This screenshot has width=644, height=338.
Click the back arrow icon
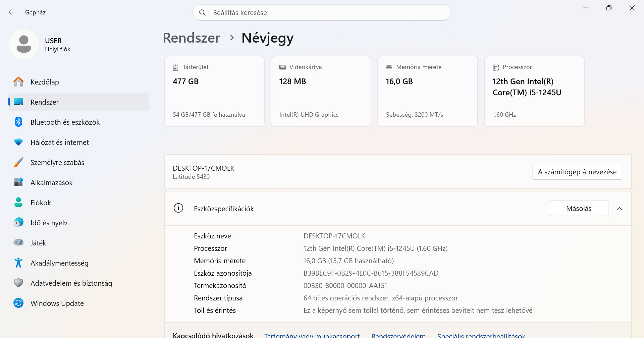pyautogui.click(x=12, y=12)
